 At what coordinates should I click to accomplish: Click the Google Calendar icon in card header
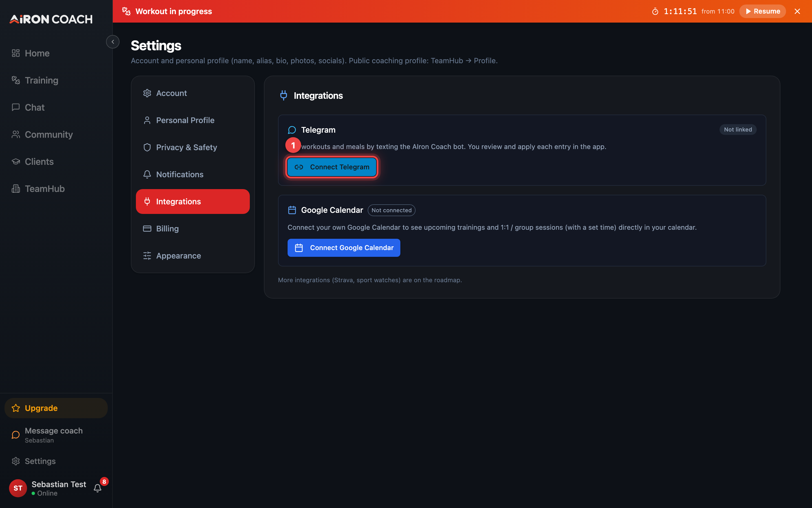coord(292,210)
